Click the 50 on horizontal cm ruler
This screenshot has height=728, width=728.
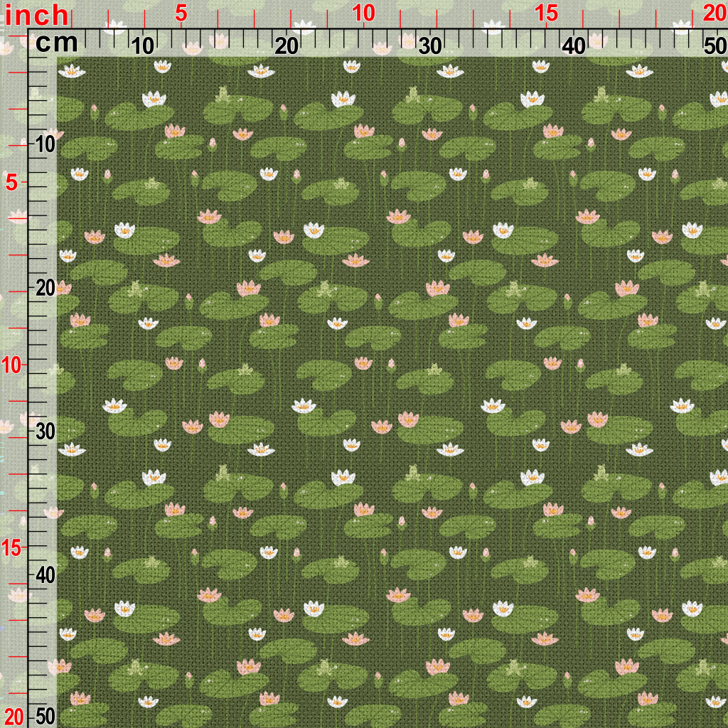[x=713, y=45]
